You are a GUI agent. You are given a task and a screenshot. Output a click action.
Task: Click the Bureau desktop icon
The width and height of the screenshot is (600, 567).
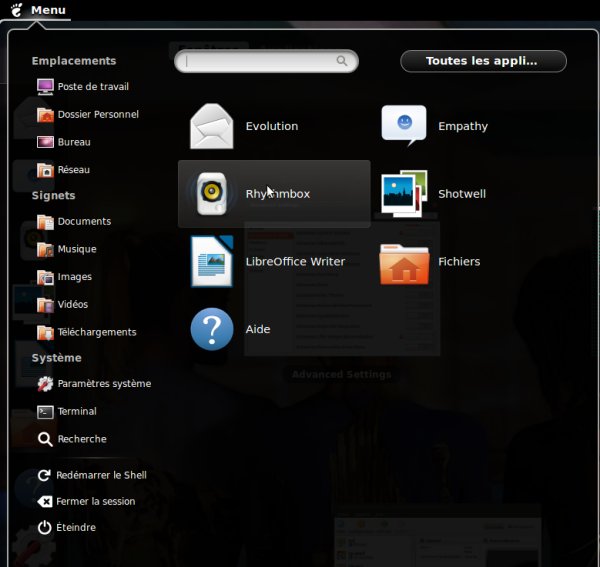click(45, 142)
